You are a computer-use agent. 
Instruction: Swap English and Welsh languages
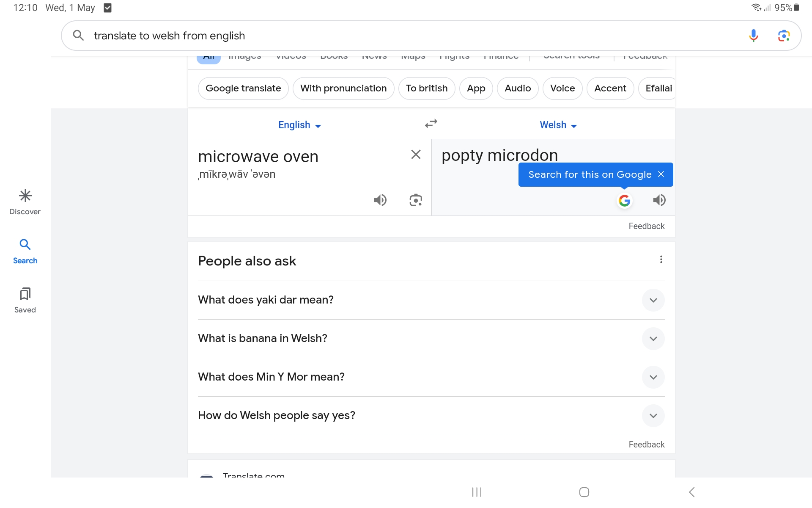coord(431,124)
